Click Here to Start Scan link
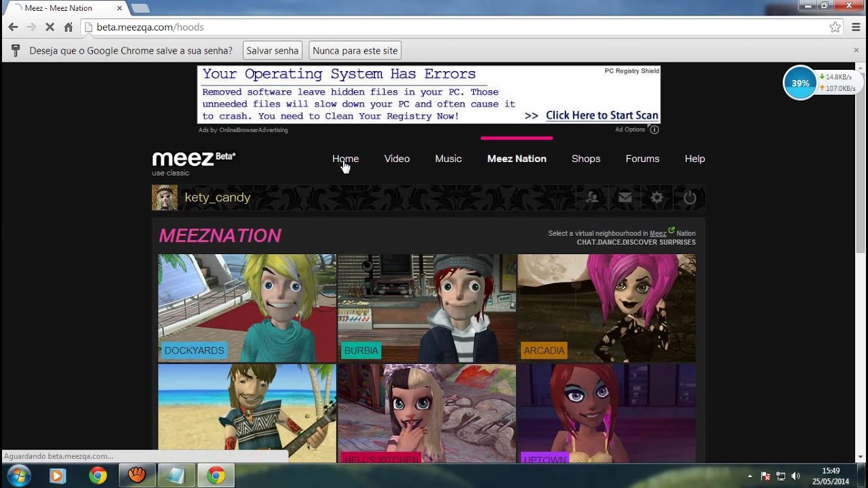The image size is (868, 488). coord(602,115)
